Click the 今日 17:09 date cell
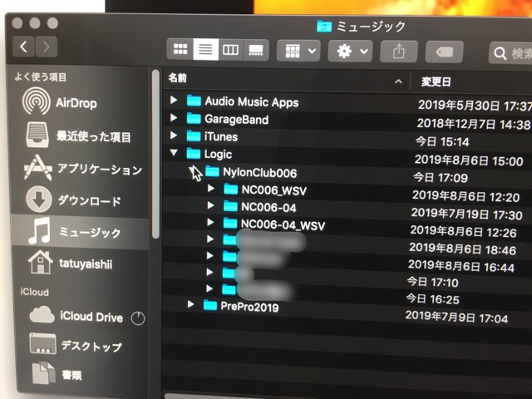Viewport: 532px width, 399px height. coord(441,177)
